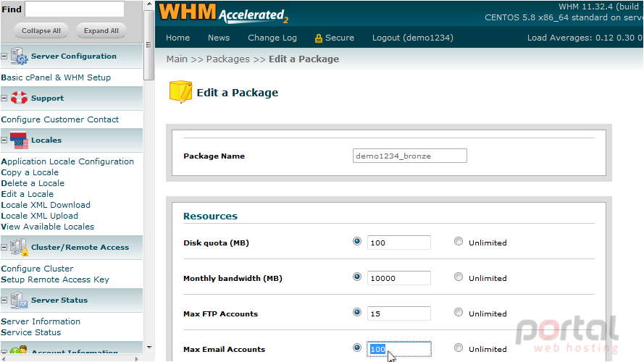Collapse the Server Configuration section
Viewport: 644px width, 362px height.
4,56
